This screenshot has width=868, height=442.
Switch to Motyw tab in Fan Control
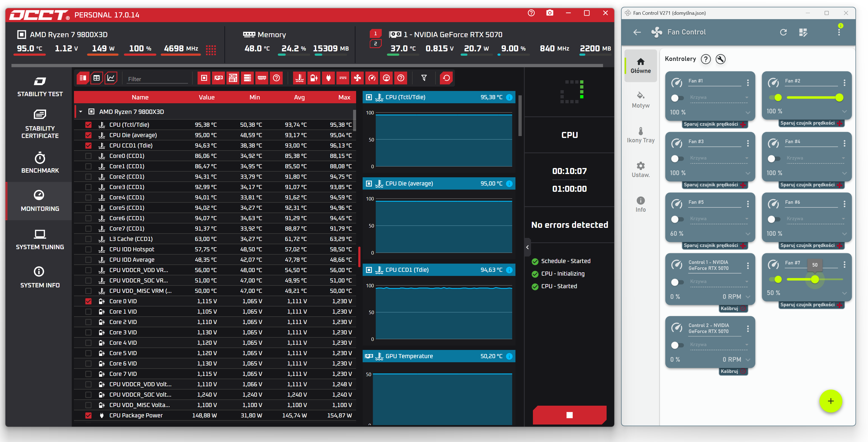(x=640, y=100)
